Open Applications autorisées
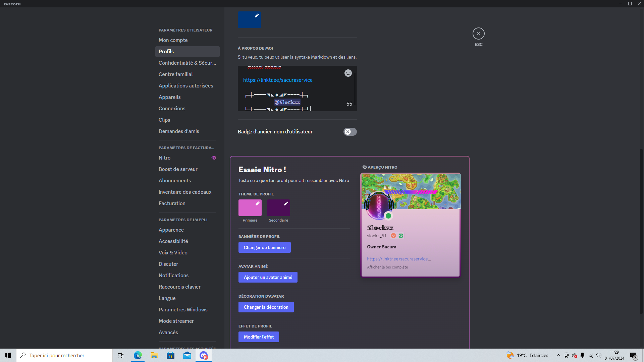This screenshot has width=644, height=362. [x=187, y=86]
